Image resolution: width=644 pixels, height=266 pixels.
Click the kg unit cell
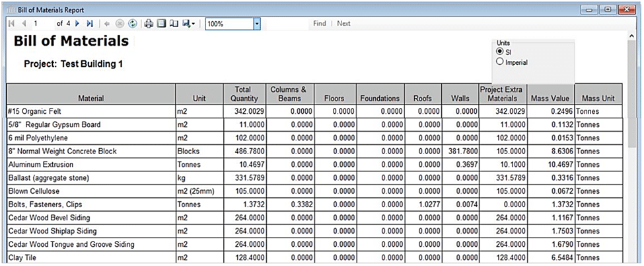click(x=199, y=178)
